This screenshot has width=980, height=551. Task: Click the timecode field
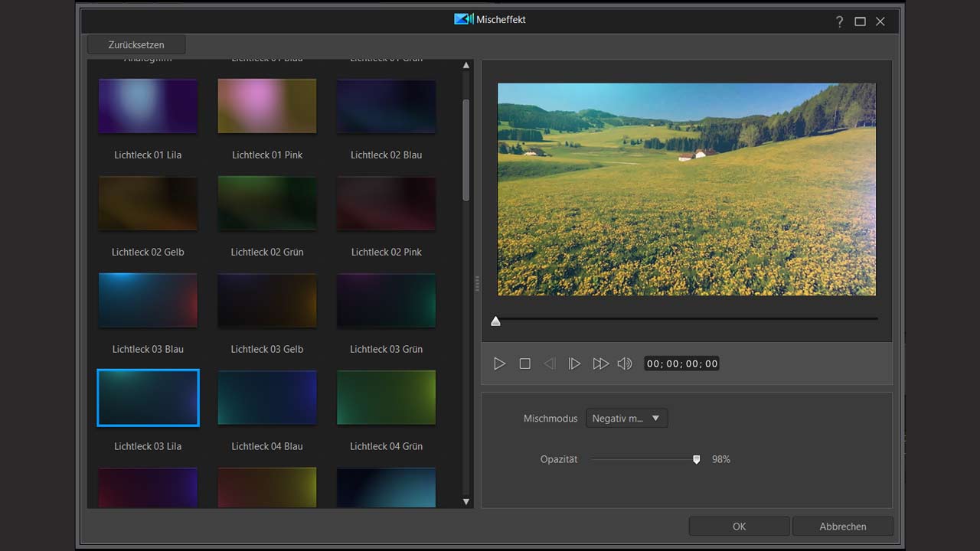click(682, 364)
